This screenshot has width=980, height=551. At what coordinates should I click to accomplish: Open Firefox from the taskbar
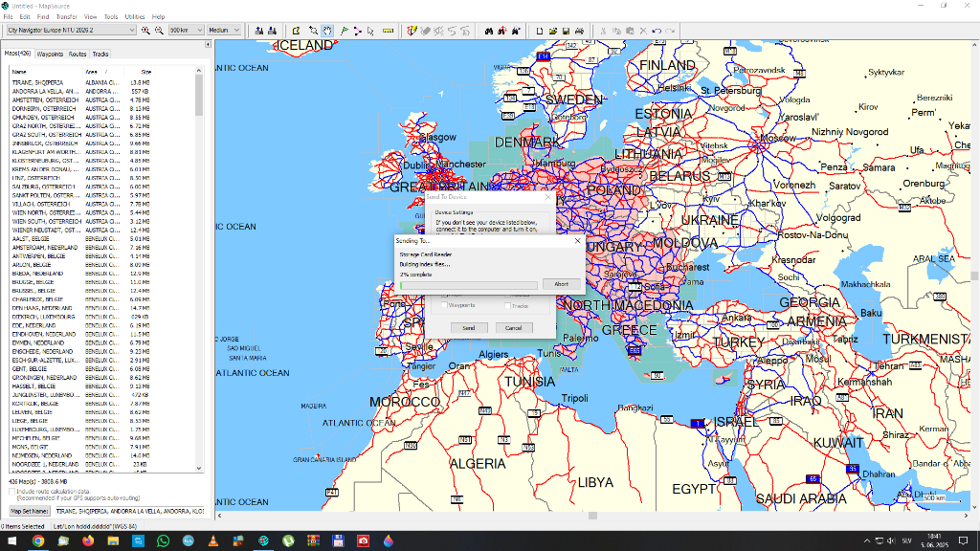[x=88, y=541]
